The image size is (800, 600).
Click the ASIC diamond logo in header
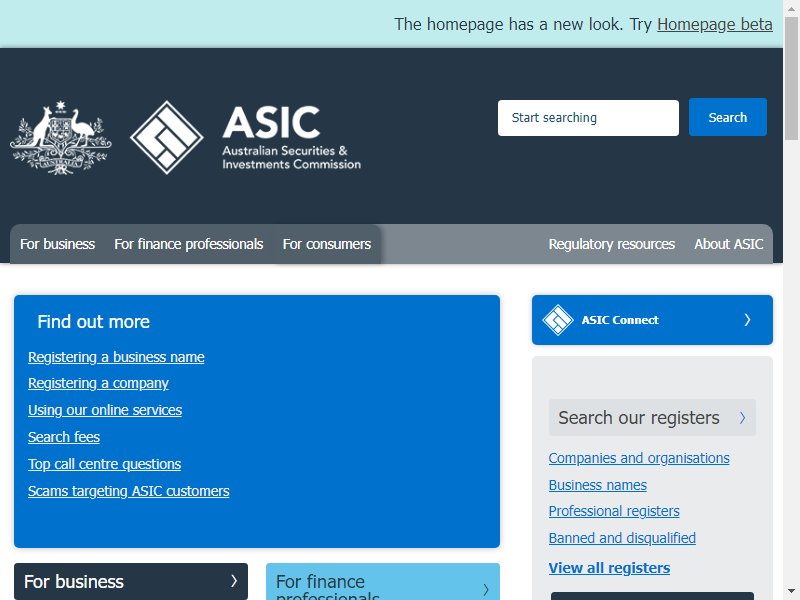tap(167, 137)
